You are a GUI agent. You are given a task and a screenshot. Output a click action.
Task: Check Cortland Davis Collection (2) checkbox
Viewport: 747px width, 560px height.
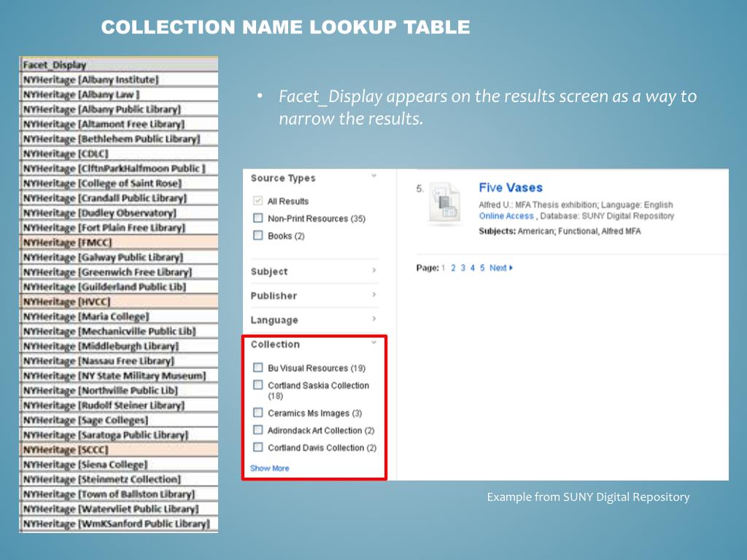tap(258, 447)
